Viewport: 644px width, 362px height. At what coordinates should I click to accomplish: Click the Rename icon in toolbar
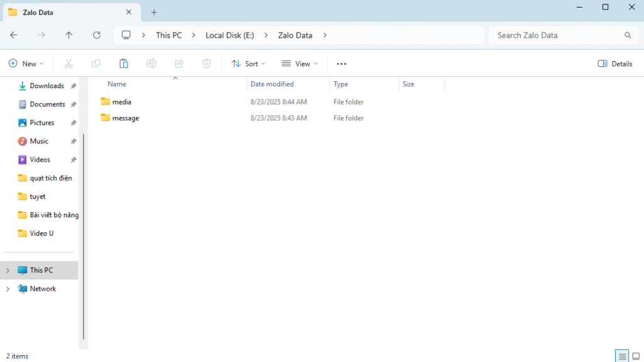tap(152, 64)
